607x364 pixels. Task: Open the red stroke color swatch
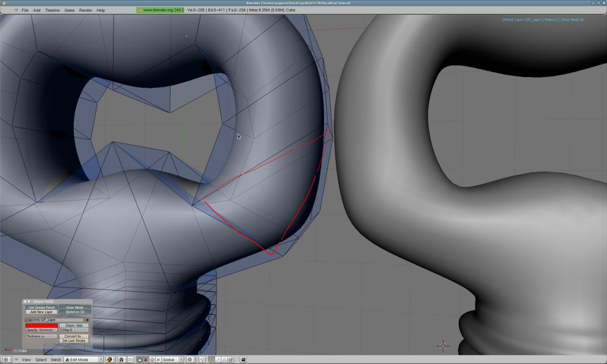[41, 326]
